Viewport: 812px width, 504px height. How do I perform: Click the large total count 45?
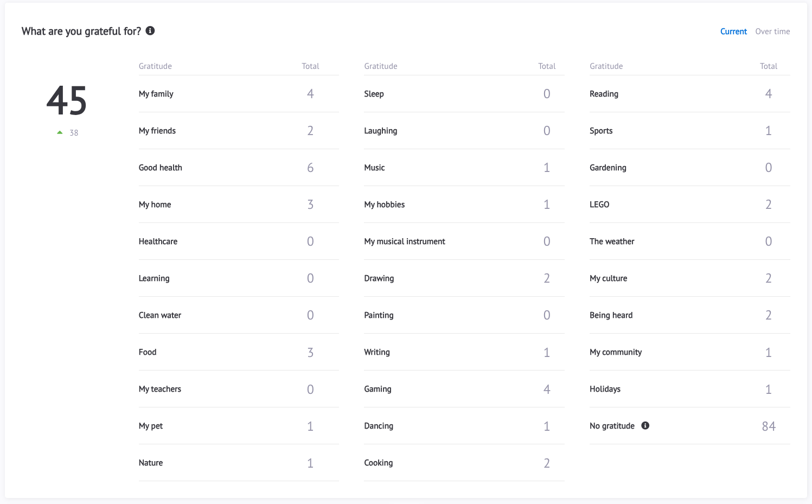click(x=67, y=100)
